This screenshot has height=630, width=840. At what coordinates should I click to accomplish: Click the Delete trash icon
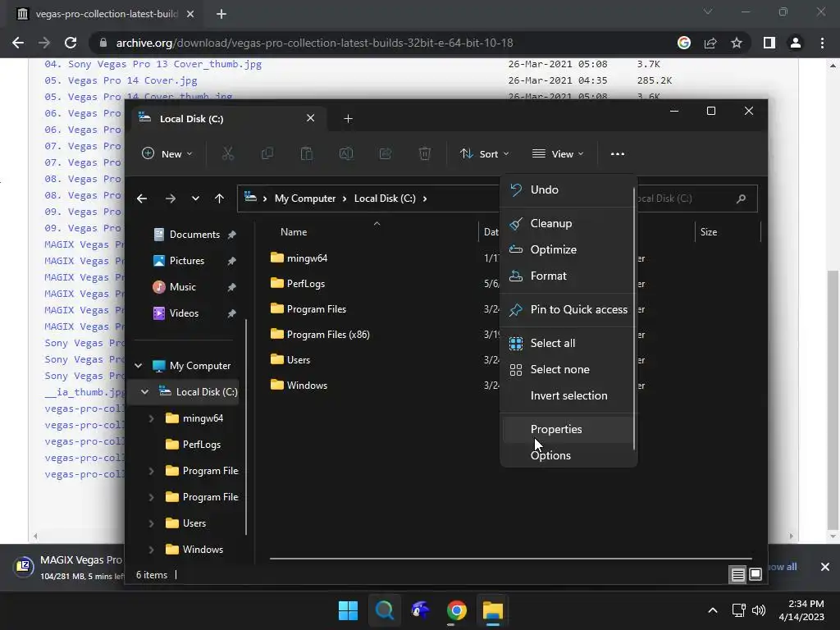point(425,153)
